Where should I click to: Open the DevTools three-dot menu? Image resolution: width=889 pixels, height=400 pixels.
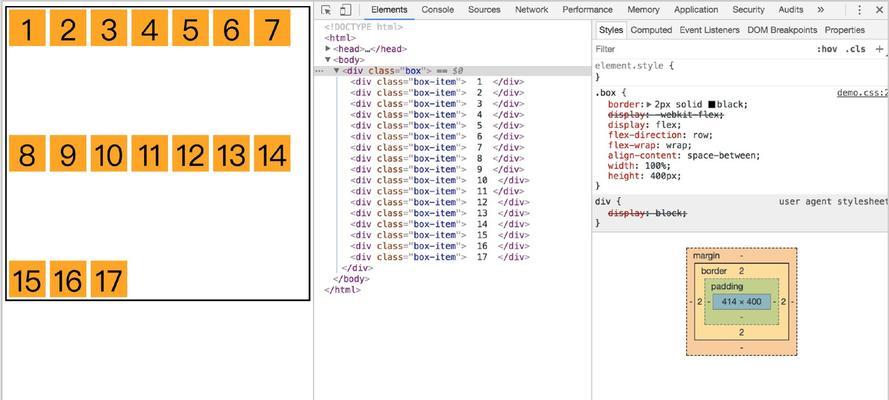click(x=860, y=10)
